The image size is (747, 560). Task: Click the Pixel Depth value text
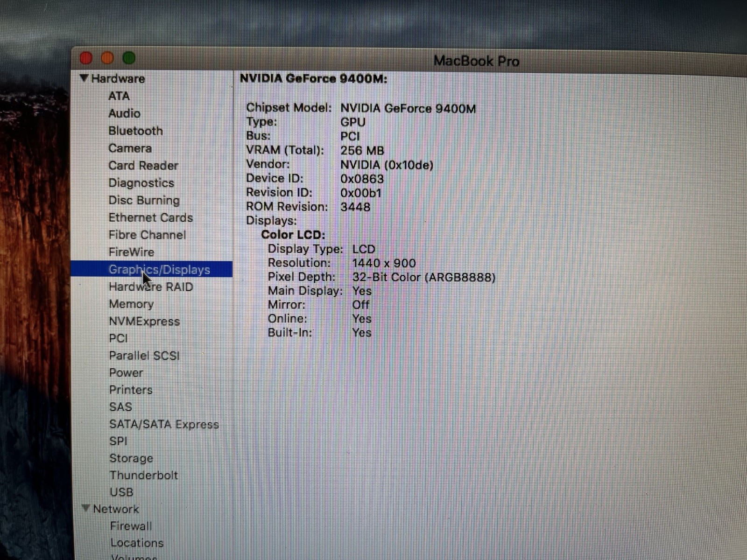pyautogui.click(x=424, y=277)
